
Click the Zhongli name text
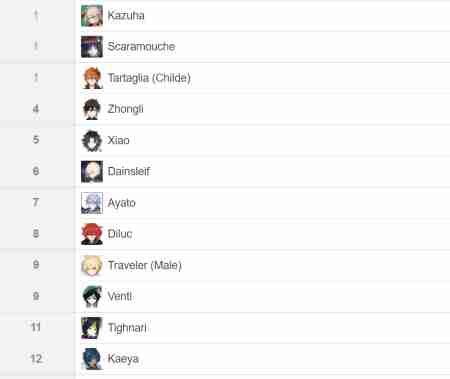pos(125,109)
